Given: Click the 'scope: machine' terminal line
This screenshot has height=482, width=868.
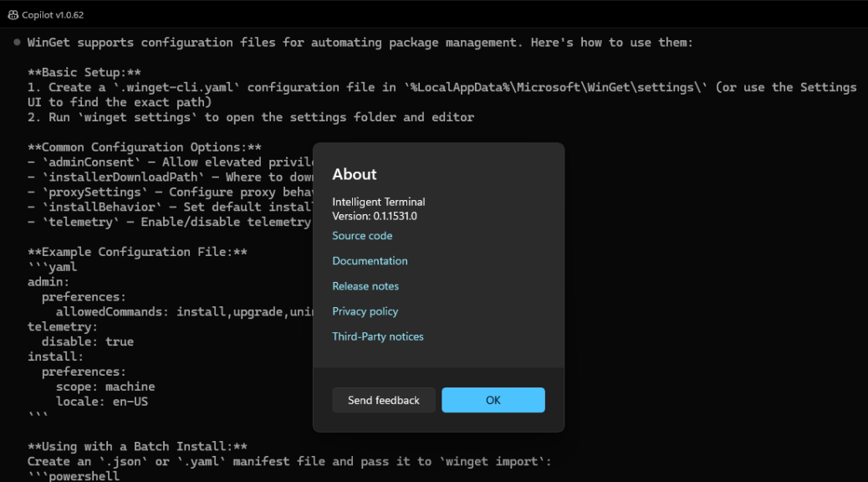Looking at the screenshot, I should coord(105,387).
